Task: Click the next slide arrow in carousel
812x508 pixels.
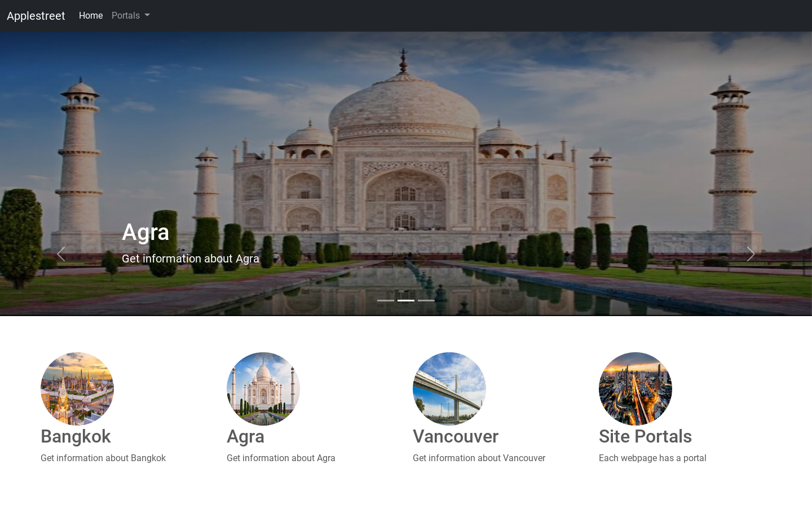Action: point(751,255)
